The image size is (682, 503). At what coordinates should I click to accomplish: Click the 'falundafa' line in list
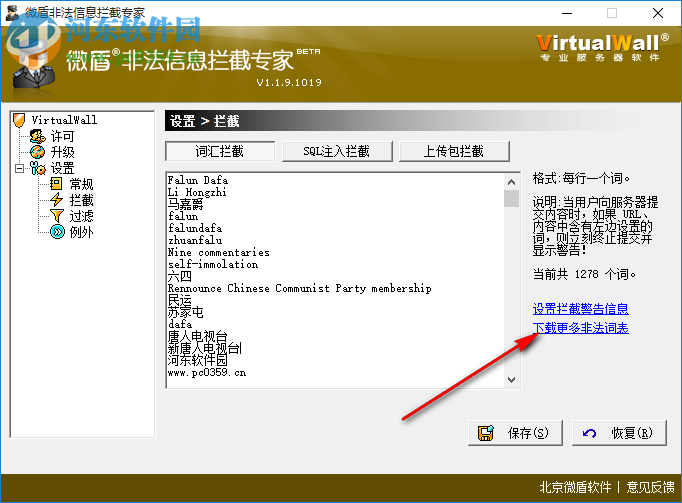(195, 228)
